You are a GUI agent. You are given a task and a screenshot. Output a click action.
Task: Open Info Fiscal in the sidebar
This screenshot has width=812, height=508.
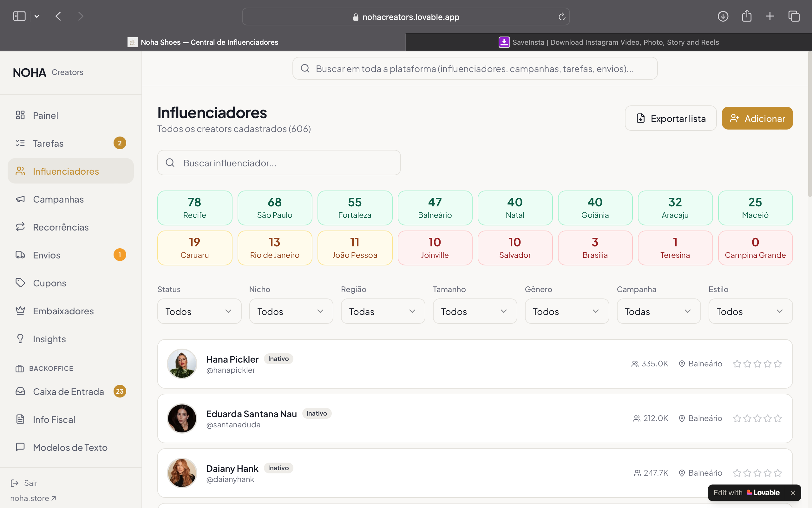(x=71, y=419)
